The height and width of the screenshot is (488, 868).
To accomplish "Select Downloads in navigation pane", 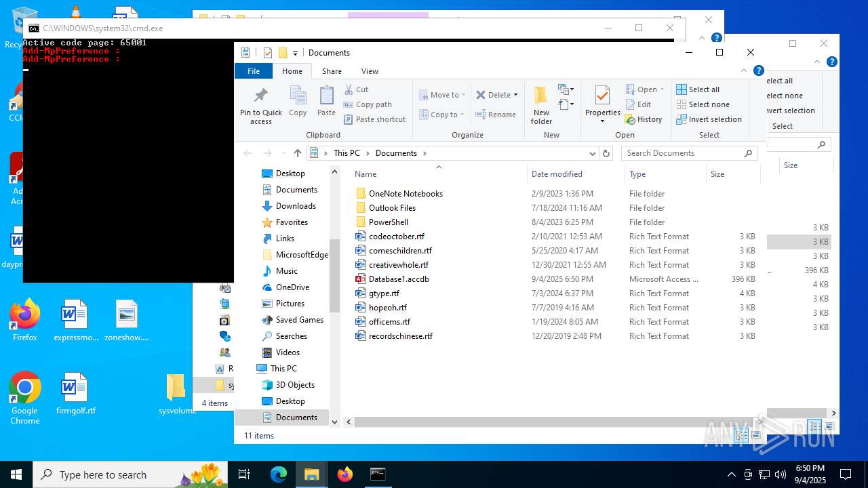I will click(296, 206).
